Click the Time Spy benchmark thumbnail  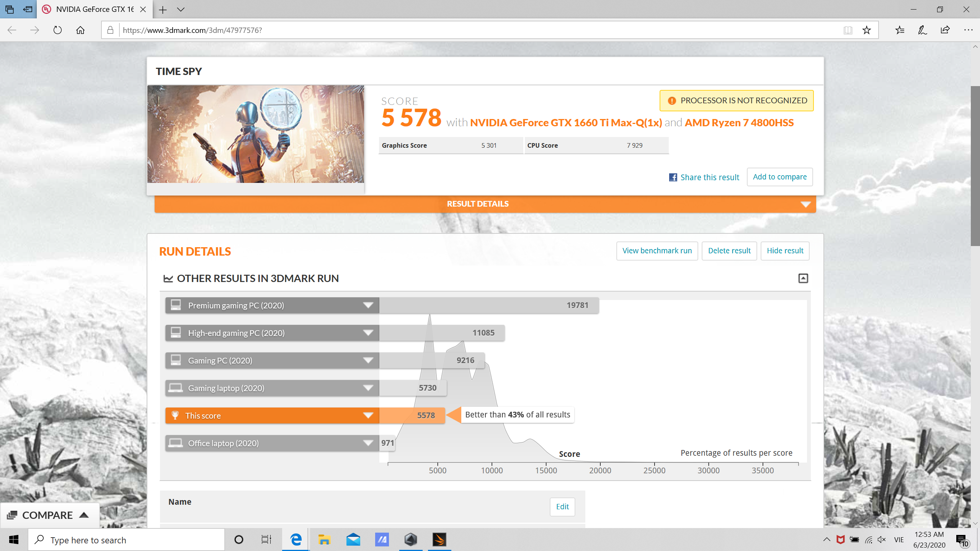coord(255,134)
